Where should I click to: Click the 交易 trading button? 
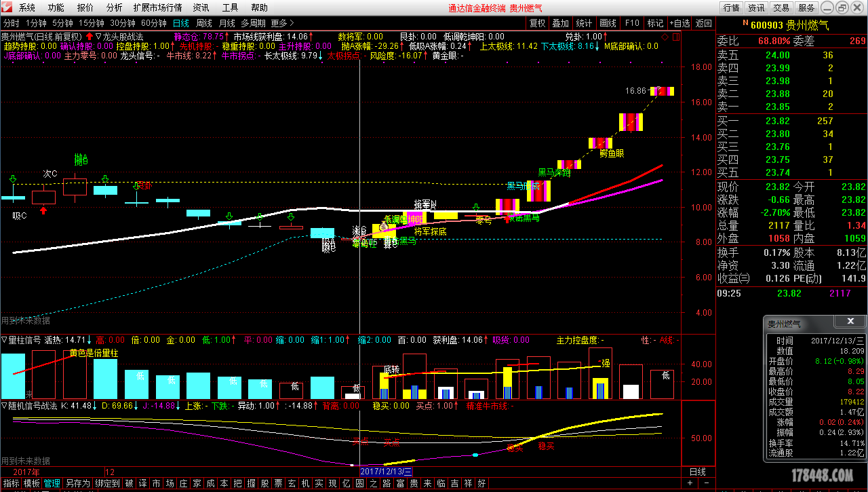[781, 7]
